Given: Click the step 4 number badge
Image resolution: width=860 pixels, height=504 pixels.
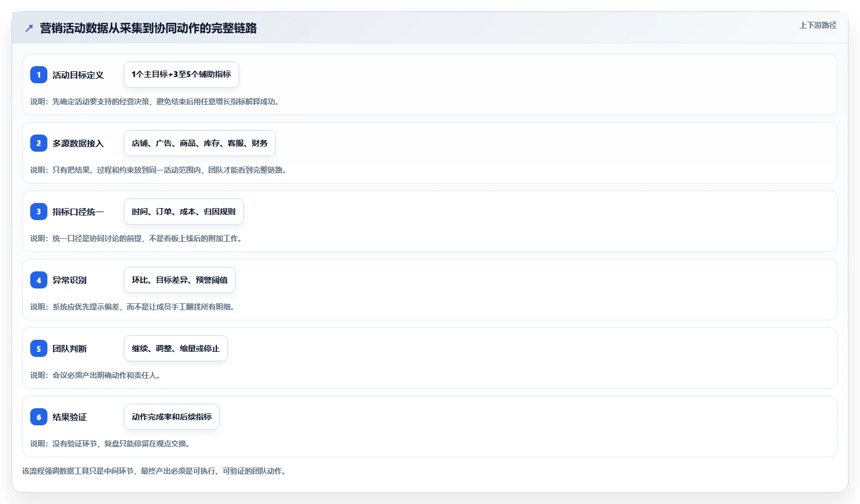Looking at the screenshot, I should point(39,280).
